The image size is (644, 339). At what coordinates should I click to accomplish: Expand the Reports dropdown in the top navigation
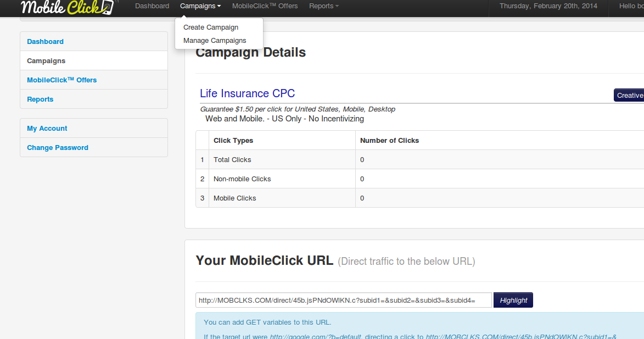[x=324, y=5]
